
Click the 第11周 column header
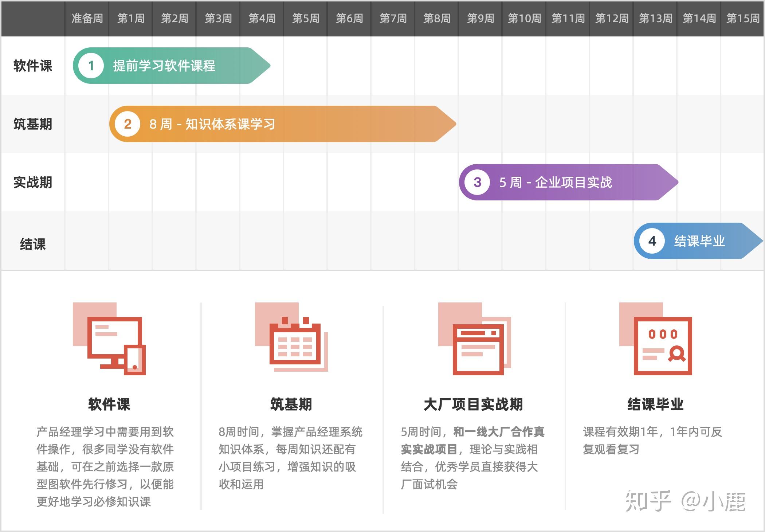568,19
